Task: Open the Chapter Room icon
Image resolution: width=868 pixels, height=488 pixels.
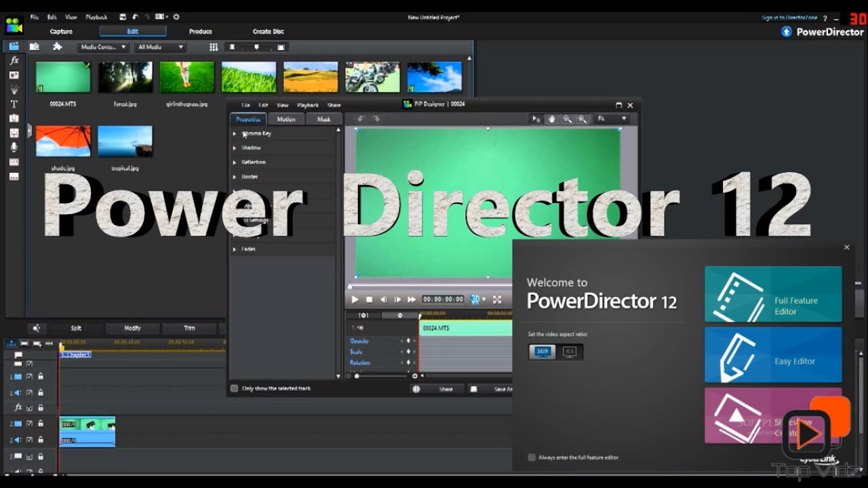Action: (x=14, y=162)
